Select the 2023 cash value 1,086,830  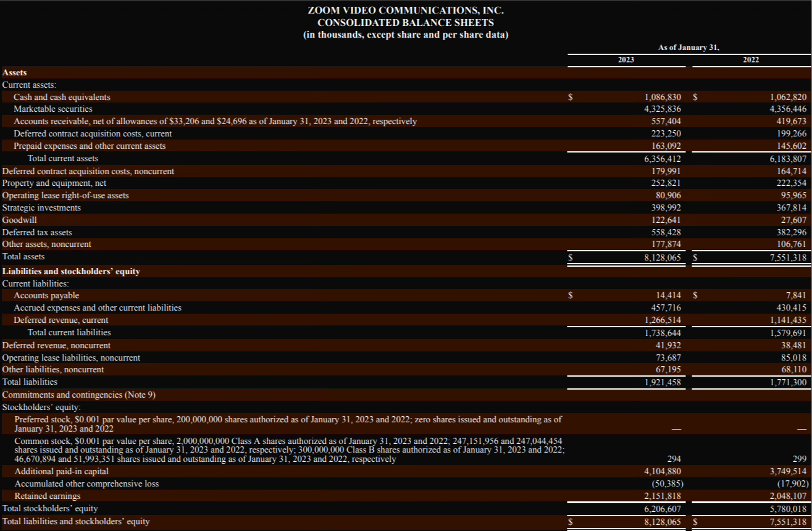point(663,97)
